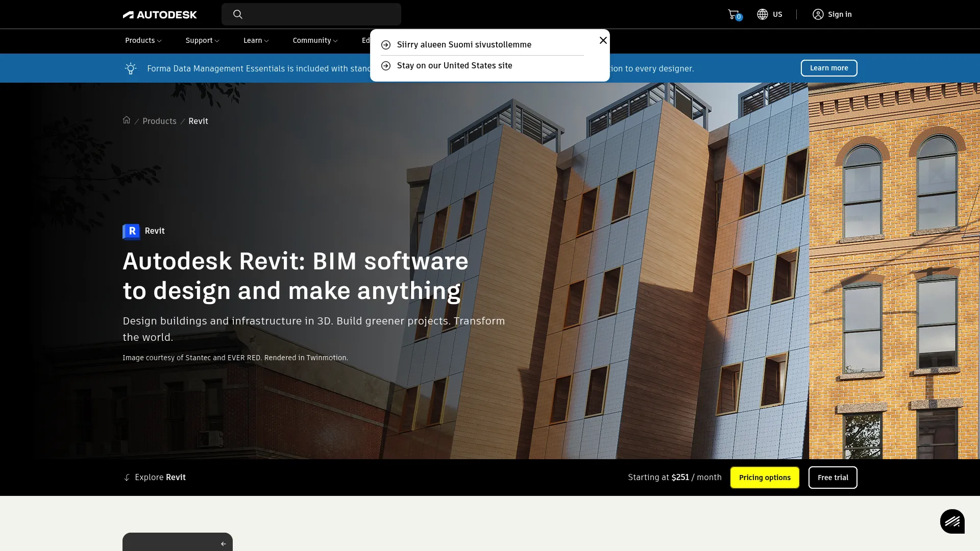Screen dimensions: 980x551
Task: Click the Revit product logo icon
Action: (x=131, y=231)
